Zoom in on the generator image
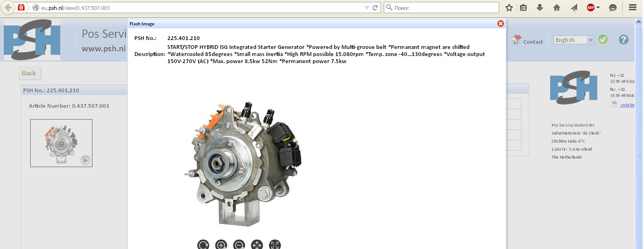 tap(221, 245)
